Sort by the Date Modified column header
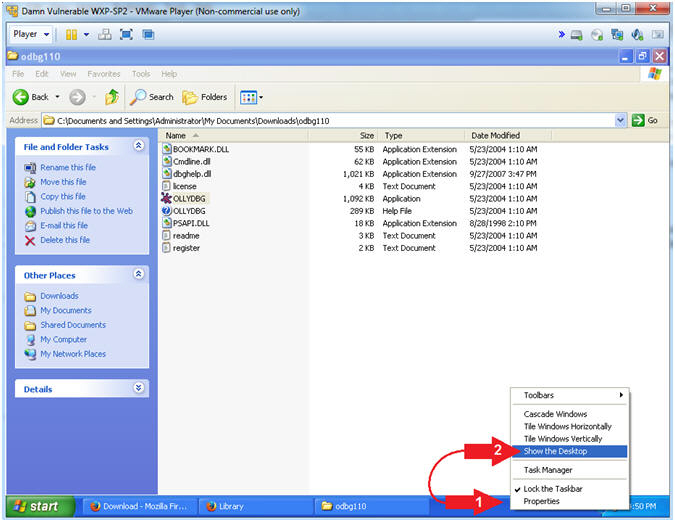 pyautogui.click(x=508, y=136)
